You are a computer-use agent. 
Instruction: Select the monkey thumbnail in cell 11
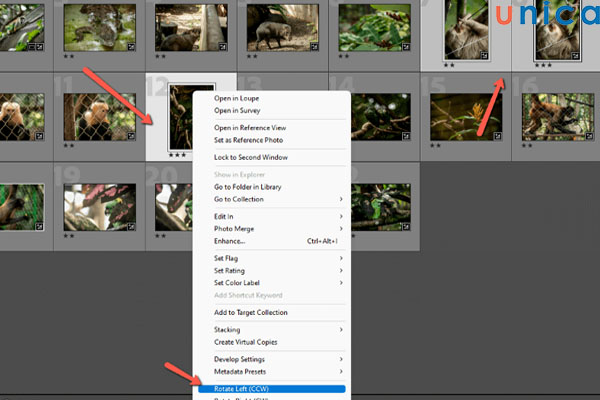(x=99, y=117)
